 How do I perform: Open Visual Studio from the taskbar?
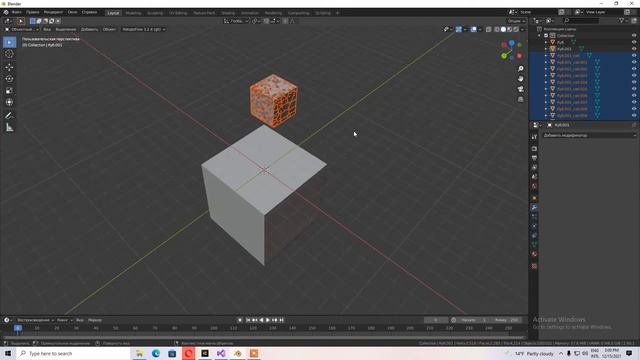click(x=221, y=353)
